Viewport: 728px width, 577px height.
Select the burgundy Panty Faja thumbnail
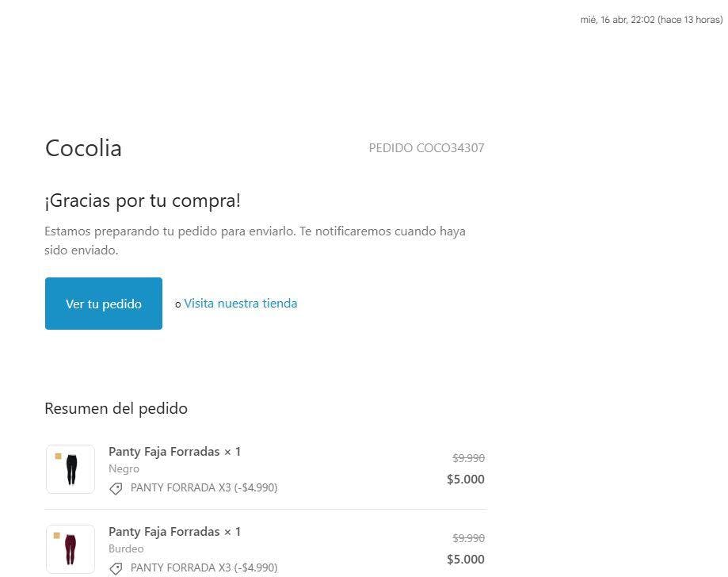click(71, 549)
